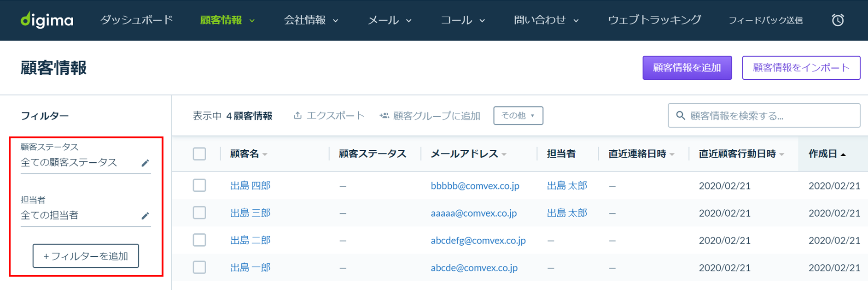The image size is (868, 290).
Task: Click the search magnifier icon
Action: click(680, 115)
